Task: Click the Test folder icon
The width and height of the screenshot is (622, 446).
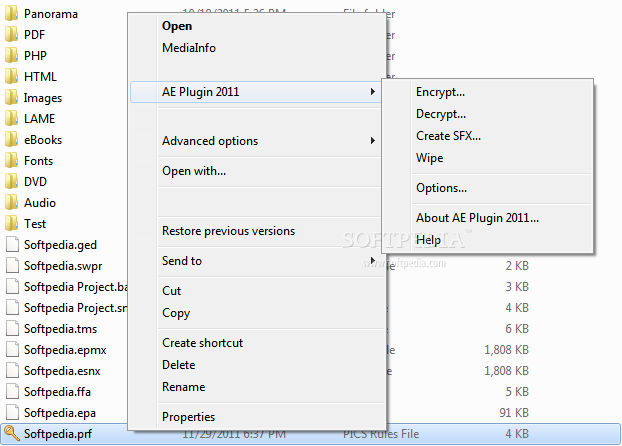Action: pyautogui.click(x=12, y=224)
